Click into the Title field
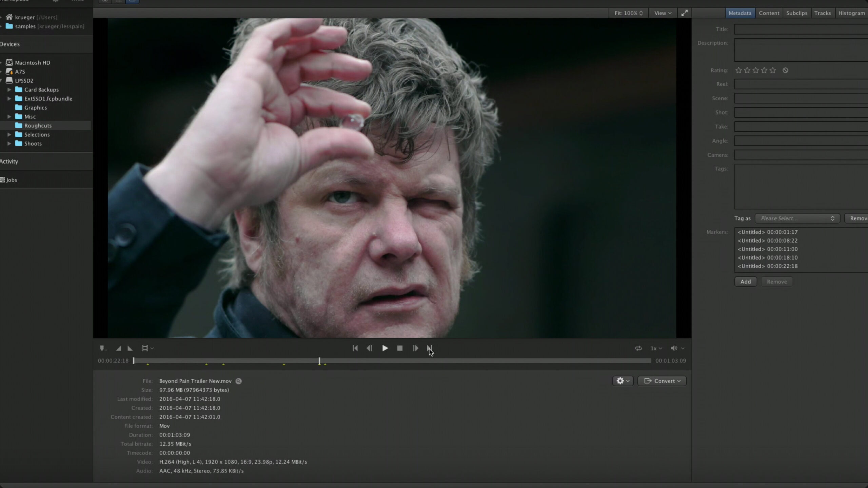The image size is (868, 488). (x=801, y=29)
